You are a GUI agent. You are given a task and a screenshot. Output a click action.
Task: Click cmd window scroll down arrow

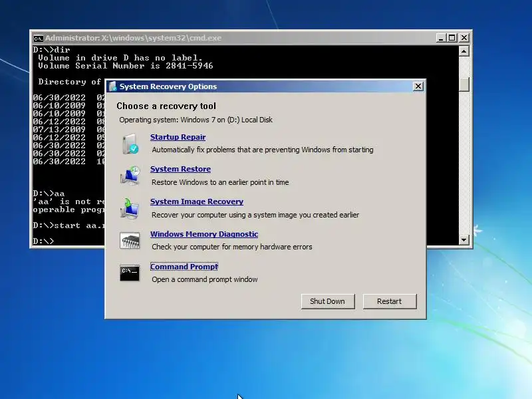click(464, 240)
